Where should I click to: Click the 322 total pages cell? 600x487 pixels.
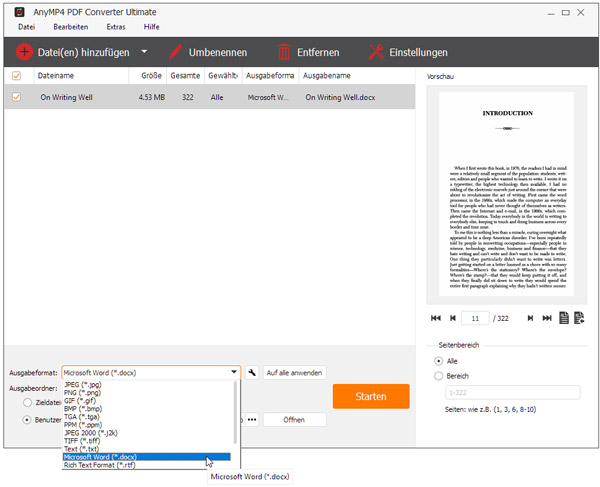click(188, 97)
